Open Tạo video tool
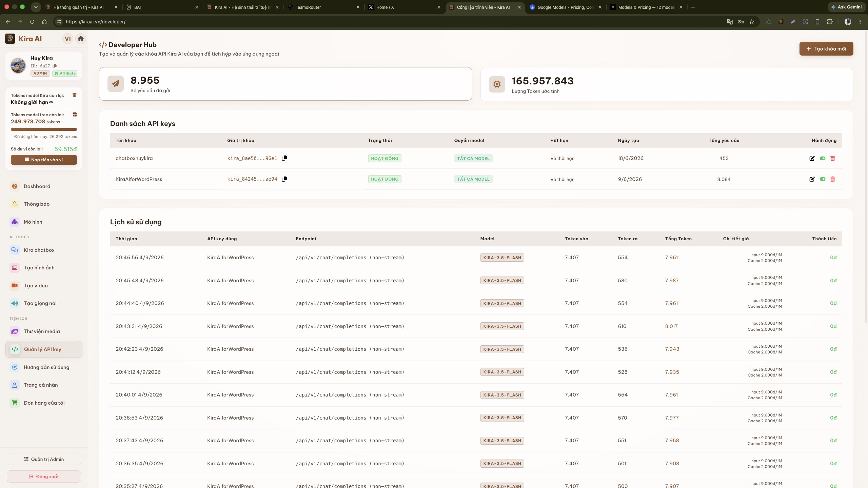Viewport: 868px width, 488px height. click(x=44, y=286)
